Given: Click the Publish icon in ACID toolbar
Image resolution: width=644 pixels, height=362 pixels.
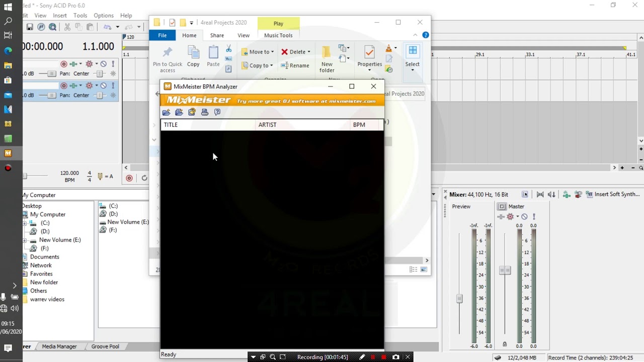Looking at the screenshot, I should point(41,27).
